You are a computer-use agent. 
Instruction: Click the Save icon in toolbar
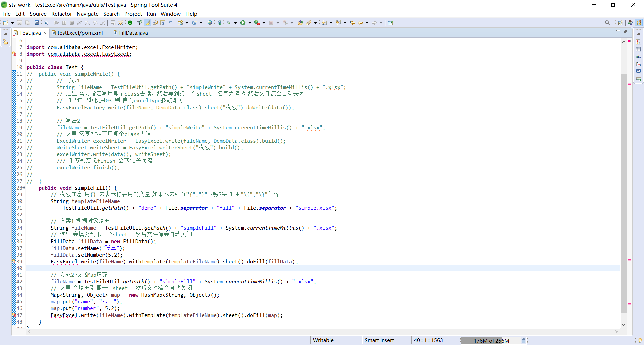19,23
